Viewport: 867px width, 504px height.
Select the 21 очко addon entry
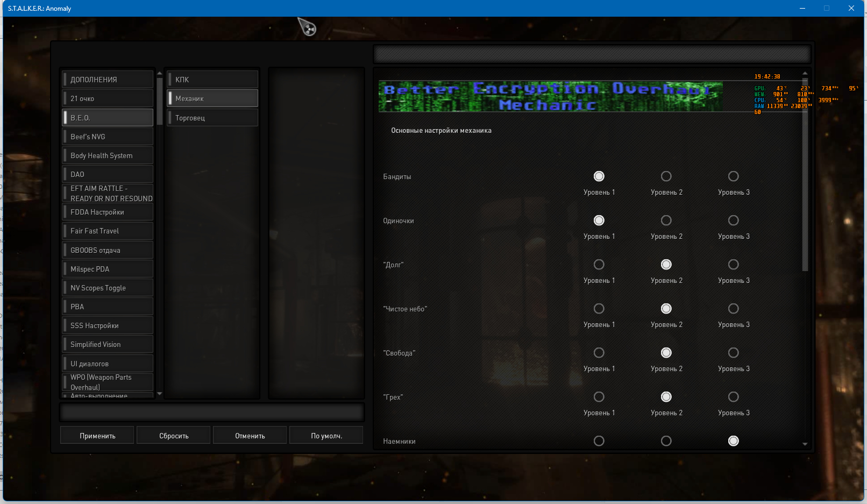pyautogui.click(x=108, y=98)
